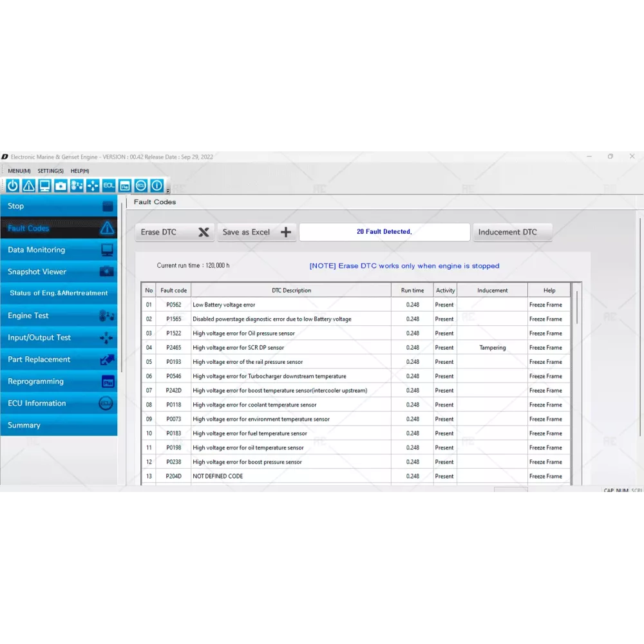
Task: Open the Inducement DTC button
Action: [x=513, y=232]
